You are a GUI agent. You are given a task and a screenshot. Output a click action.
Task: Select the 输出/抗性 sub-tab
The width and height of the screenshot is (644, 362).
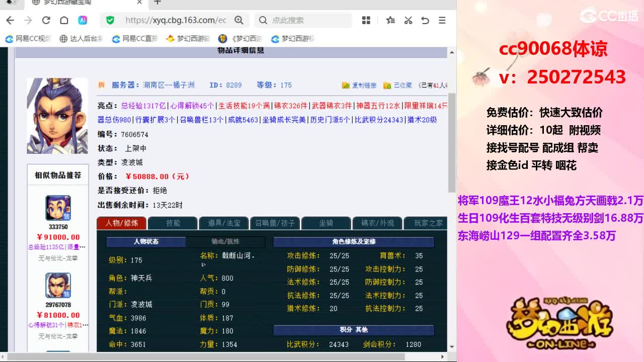click(x=225, y=241)
